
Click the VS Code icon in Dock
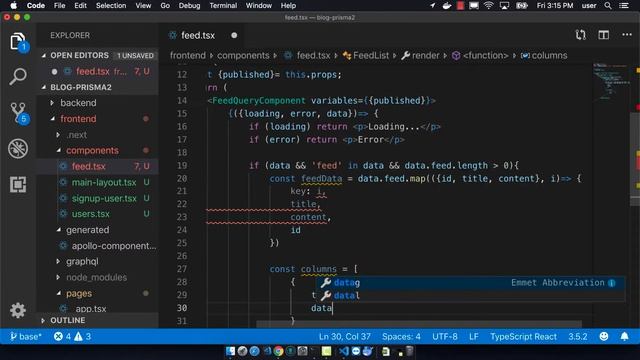click(344, 351)
